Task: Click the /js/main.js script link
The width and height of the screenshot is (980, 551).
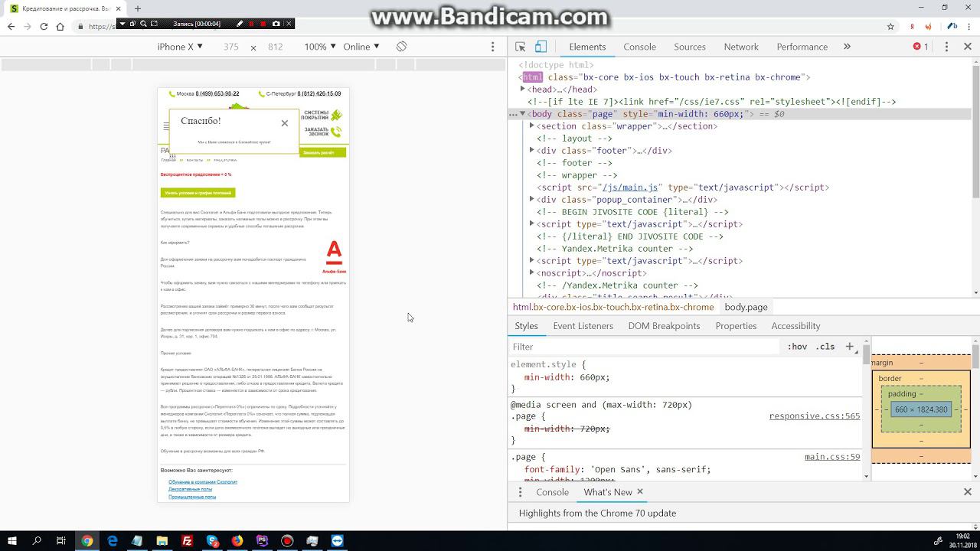Action: (629, 187)
